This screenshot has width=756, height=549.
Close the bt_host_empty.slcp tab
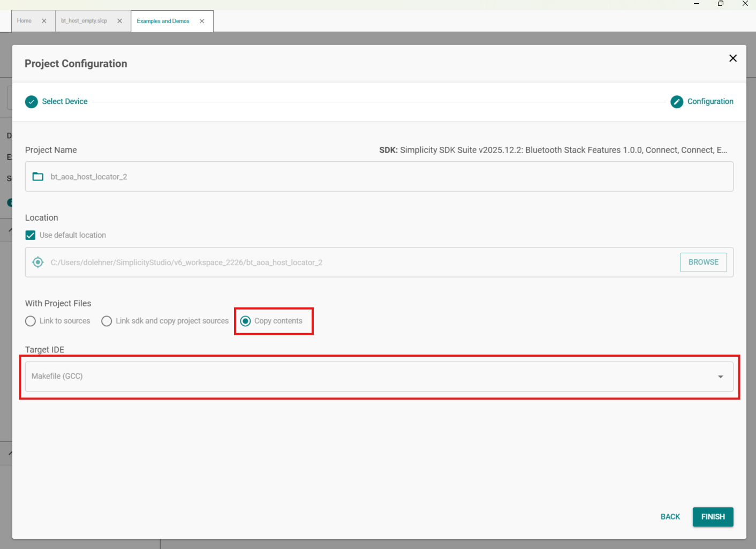click(119, 21)
